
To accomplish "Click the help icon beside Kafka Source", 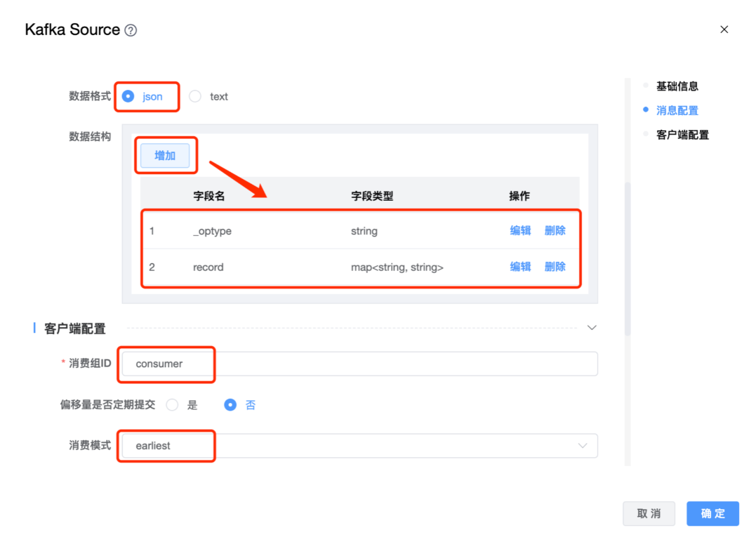I will click(131, 30).
